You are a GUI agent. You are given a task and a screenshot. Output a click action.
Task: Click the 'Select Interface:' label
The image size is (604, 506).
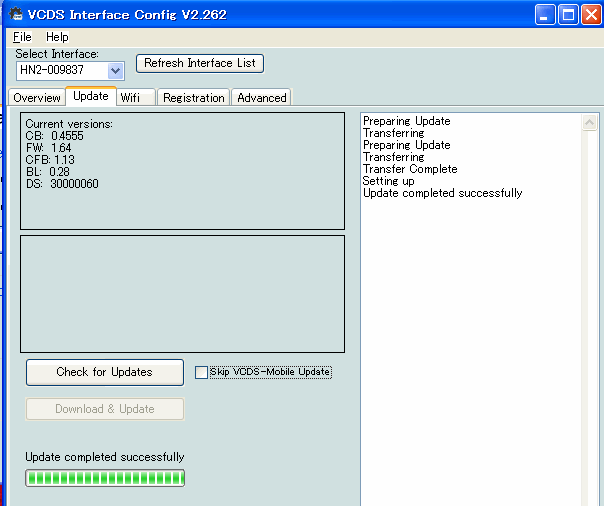pos(57,54)
